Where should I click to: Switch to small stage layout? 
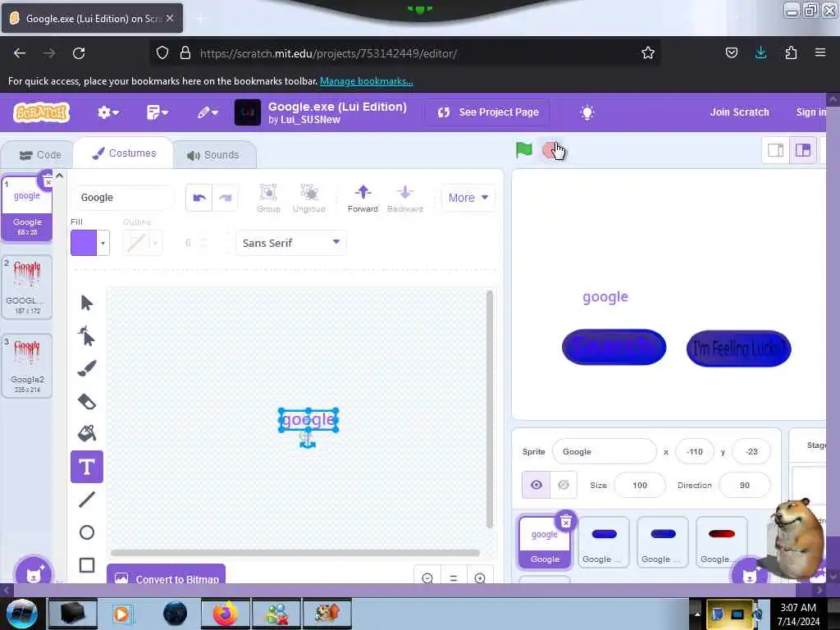[x=776, y=151]
